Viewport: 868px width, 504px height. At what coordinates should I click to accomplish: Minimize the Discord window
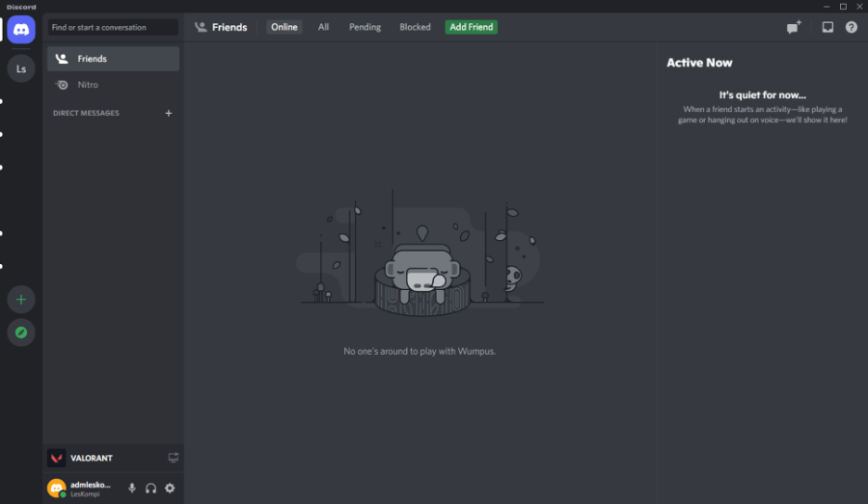tap(826, 7)
